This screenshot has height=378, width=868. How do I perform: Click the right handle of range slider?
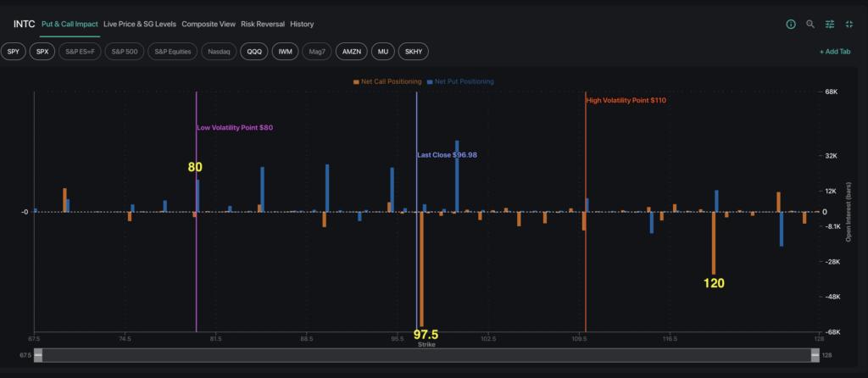815,355
